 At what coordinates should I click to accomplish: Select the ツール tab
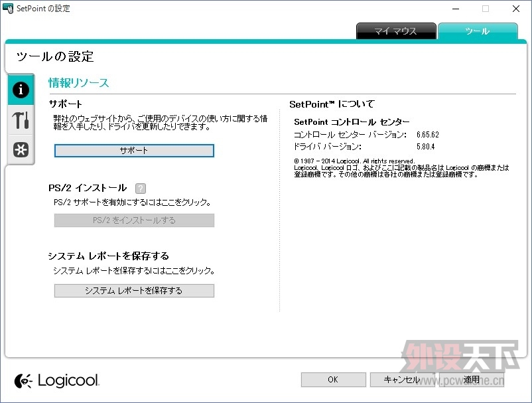point(478,31)
